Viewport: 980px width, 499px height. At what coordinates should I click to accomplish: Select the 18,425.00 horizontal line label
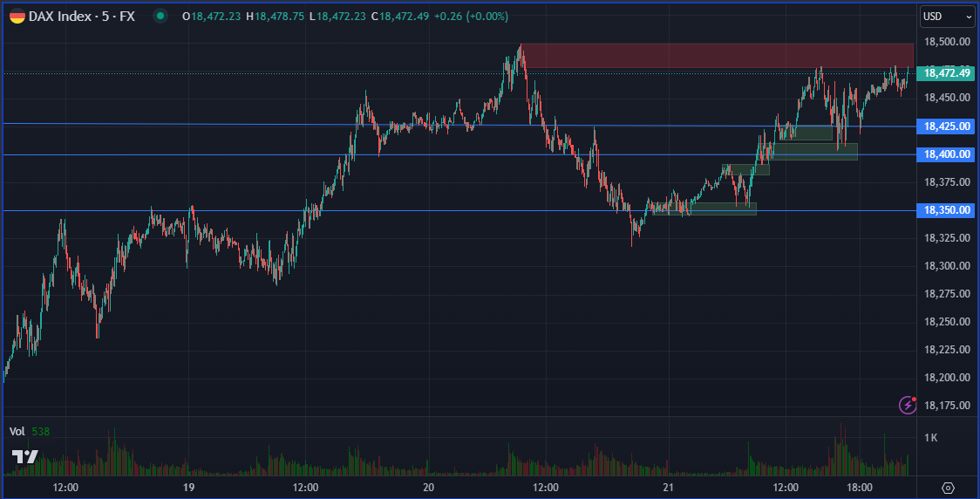[946, 126]
